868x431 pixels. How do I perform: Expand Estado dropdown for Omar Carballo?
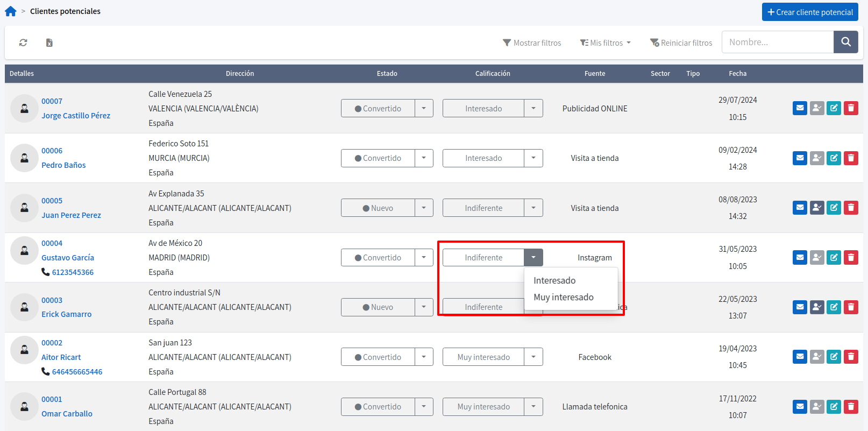tap(424, 407)
